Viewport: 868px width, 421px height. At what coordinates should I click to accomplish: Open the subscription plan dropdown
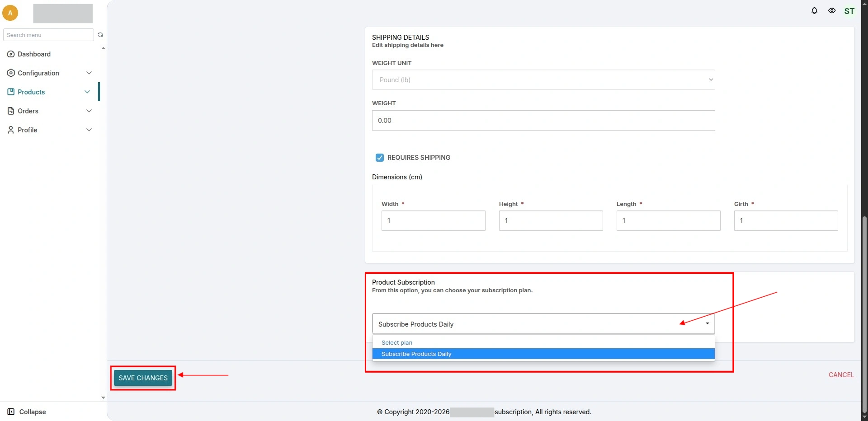pos(543,324)
